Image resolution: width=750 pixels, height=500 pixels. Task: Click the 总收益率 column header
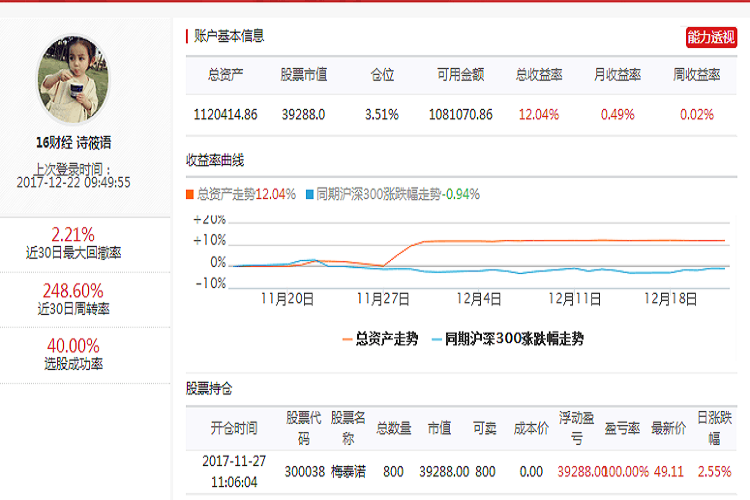[x=539, y=75]
